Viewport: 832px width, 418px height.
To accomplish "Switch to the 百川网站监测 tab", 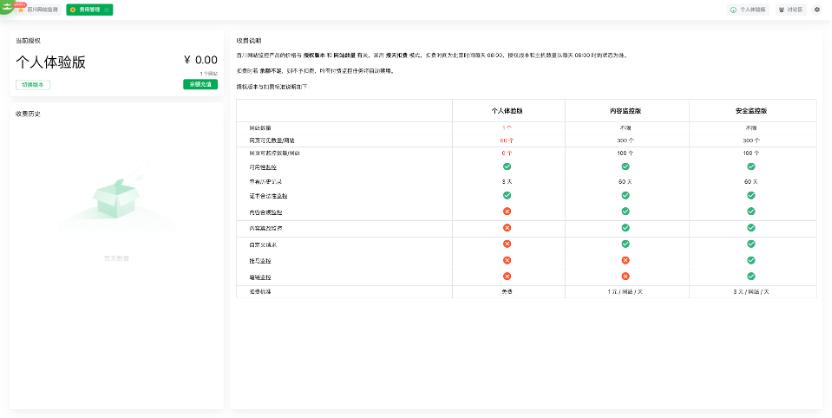I will click(38, 10).
